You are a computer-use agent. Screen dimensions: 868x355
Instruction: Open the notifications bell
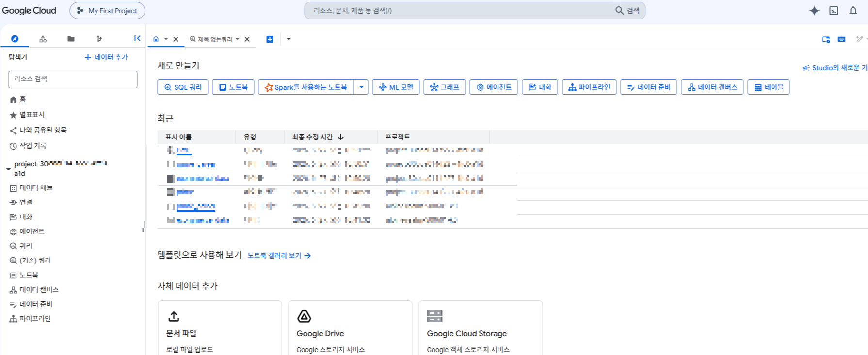pyautogui.click(x=853, y=11)
